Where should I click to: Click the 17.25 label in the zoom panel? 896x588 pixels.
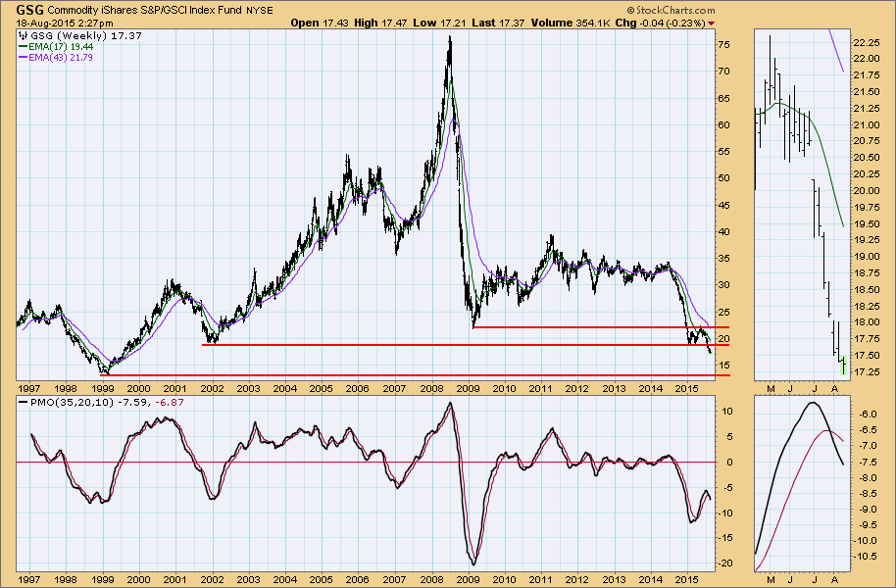[x=866, y=372]
